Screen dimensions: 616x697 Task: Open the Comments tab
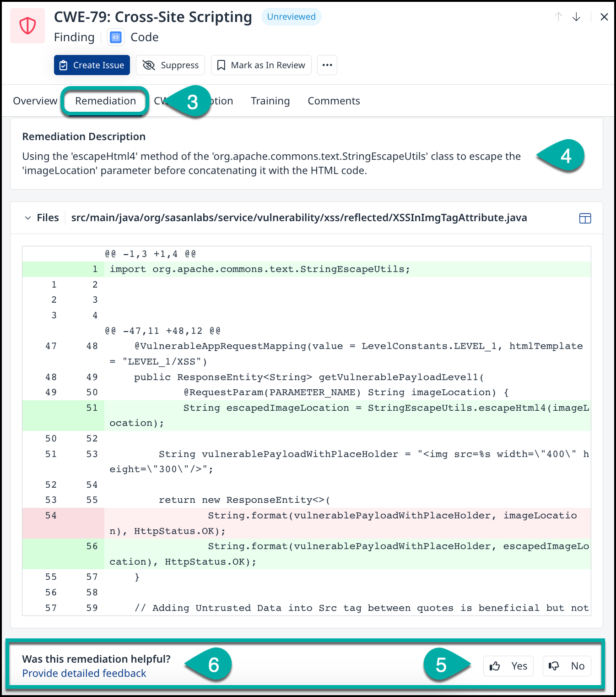click(334, 101)
